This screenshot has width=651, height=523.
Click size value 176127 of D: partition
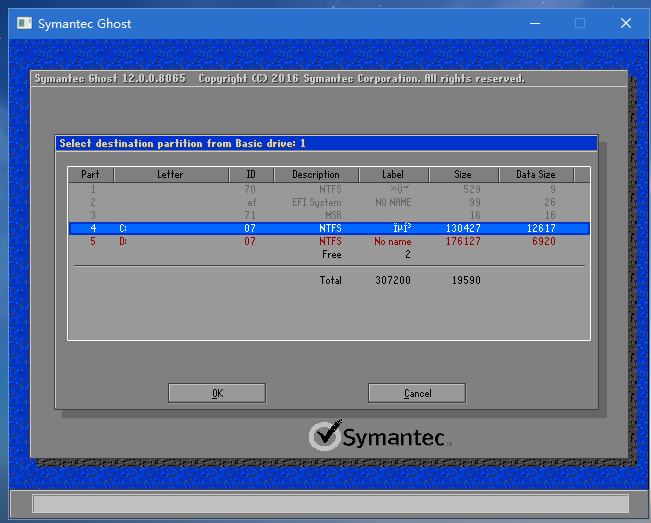point(463,241)
